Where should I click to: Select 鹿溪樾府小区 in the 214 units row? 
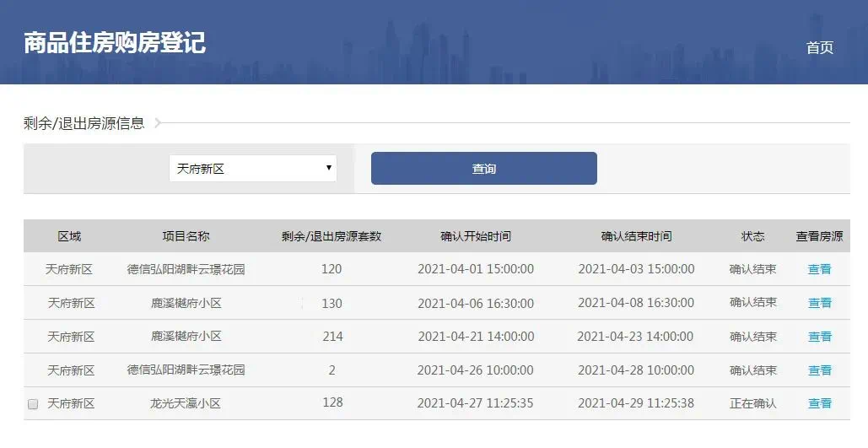coord(186,337)
